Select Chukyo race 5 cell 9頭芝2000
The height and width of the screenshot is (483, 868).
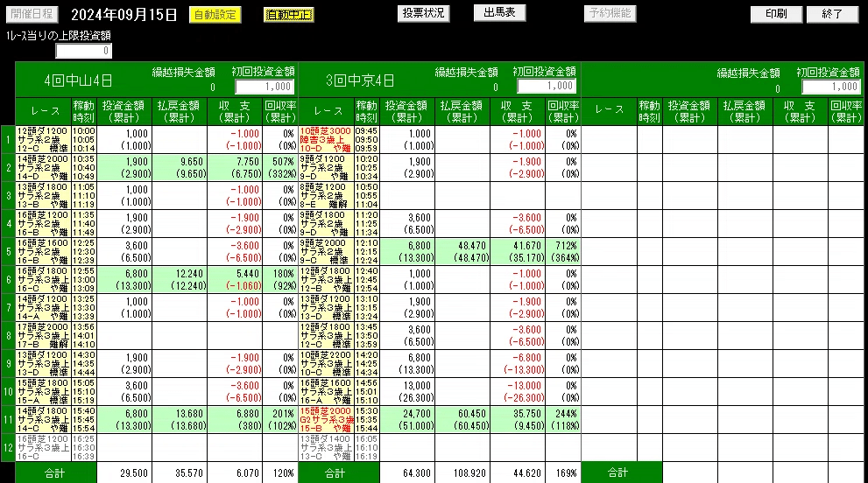tap(326, 252)
